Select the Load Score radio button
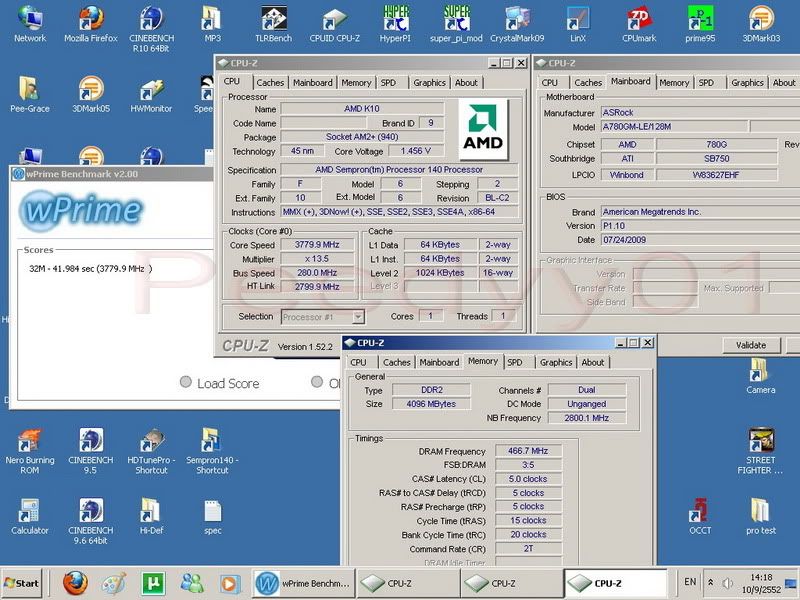 coord(186,382)
